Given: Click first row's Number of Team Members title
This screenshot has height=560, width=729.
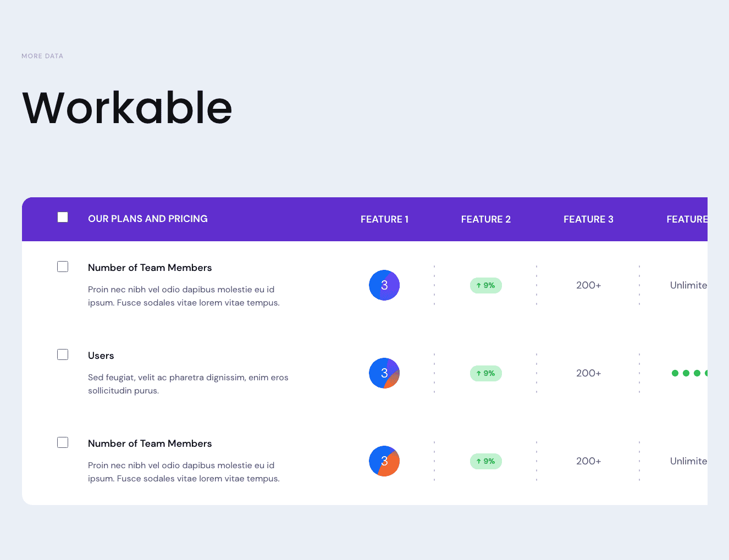Looking at the screenshot, I should click(x=150, y=268).
